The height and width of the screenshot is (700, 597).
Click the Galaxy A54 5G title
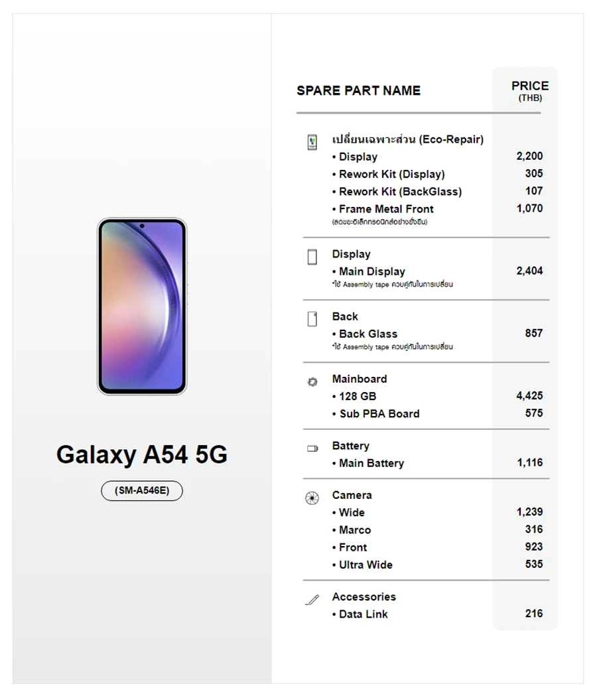tap(142, 455)
